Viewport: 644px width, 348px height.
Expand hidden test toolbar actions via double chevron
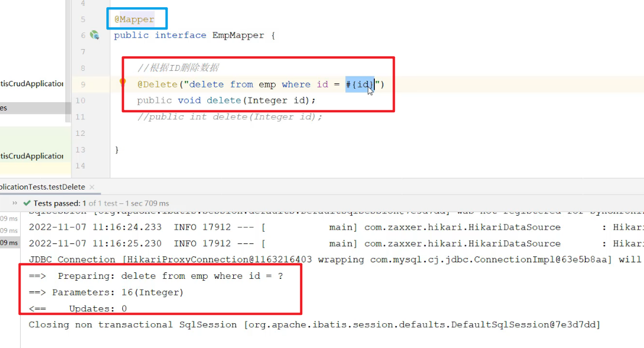point(15,203)
